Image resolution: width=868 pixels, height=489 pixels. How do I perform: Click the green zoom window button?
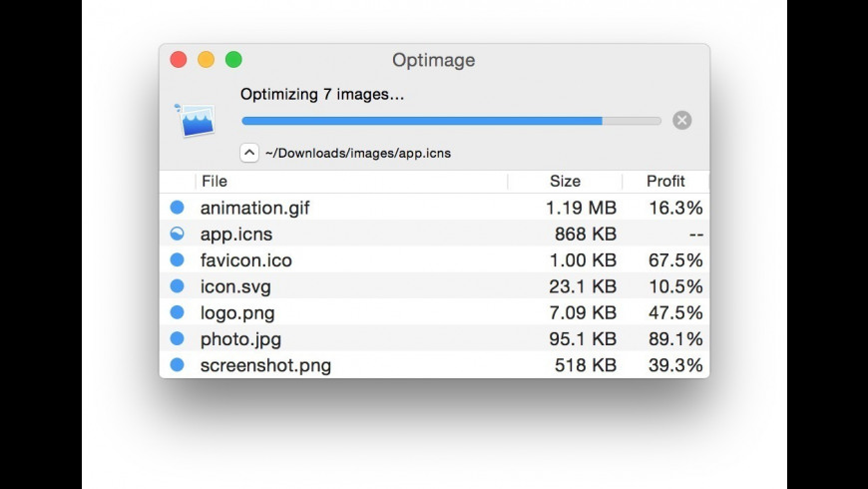pos(233,60)
